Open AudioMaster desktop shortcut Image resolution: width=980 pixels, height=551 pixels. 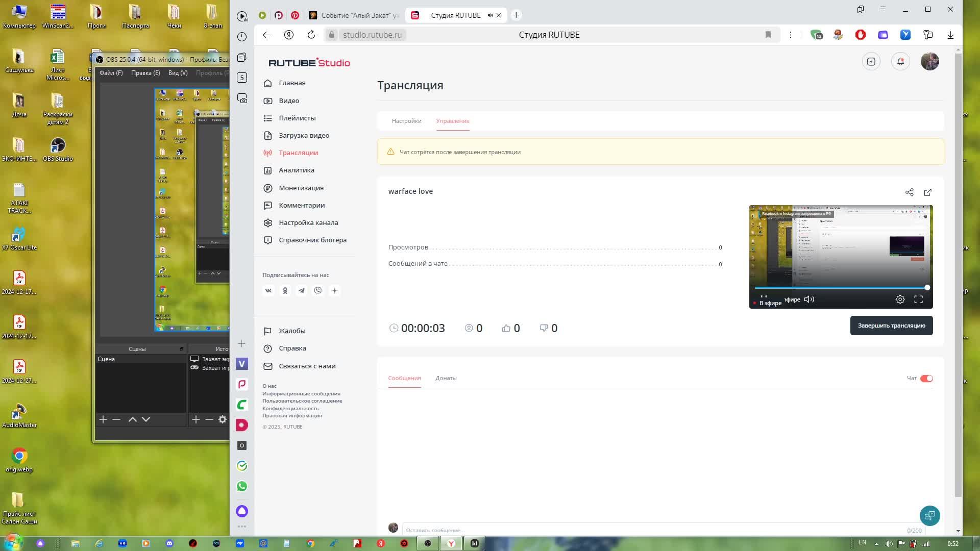point(19,416)
